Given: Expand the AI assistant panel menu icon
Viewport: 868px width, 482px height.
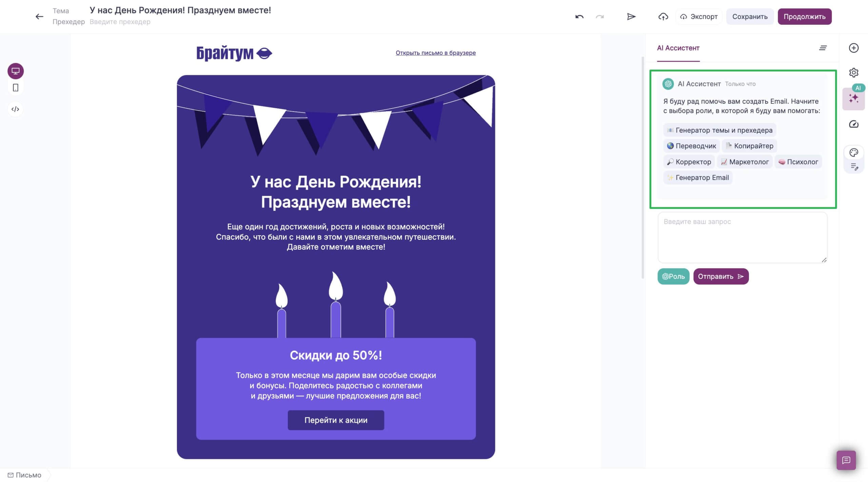Looking at the screenshot, I should [823, 48].
